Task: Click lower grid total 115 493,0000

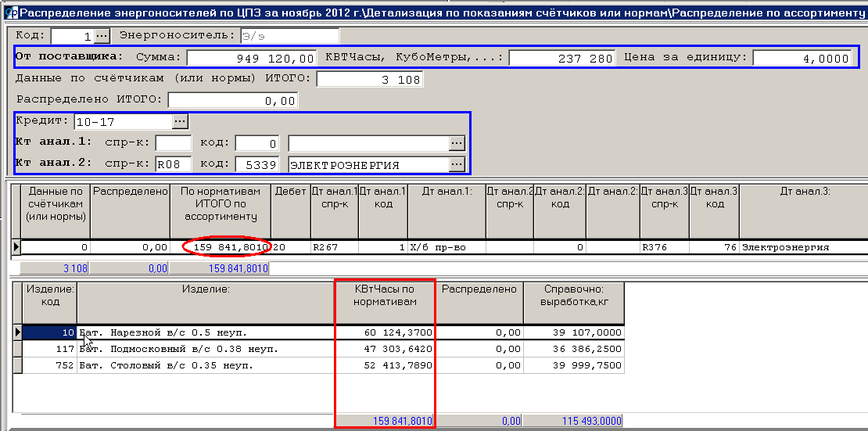Action: pos(573,421)
